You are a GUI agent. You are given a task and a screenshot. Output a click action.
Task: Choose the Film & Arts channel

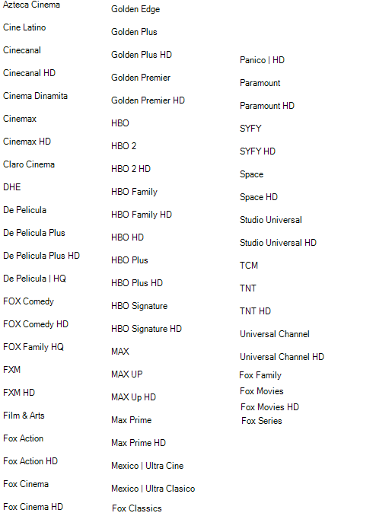click(x=24, y=416)
